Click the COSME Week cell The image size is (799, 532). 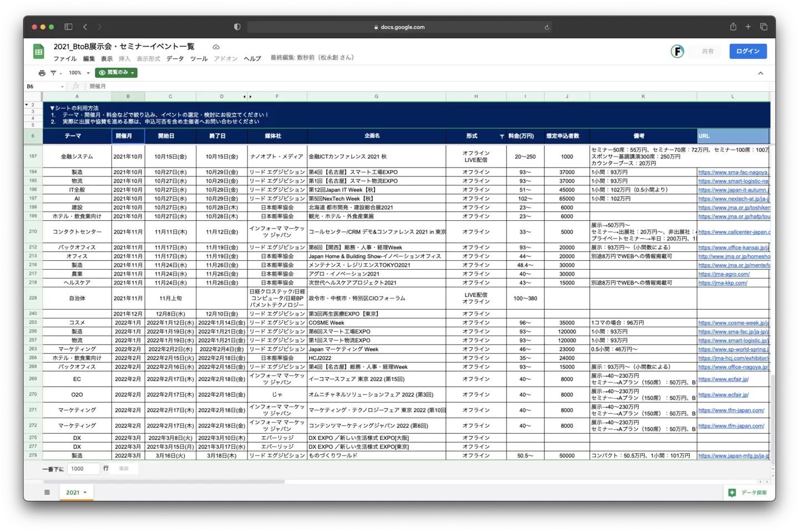pyautogui.click(x=376, y=323)
